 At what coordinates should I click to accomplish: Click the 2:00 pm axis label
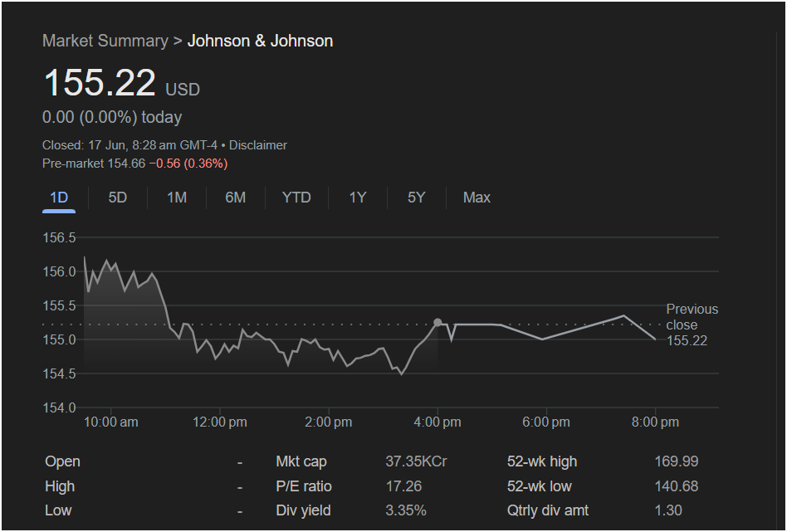(x=328, y=422)
